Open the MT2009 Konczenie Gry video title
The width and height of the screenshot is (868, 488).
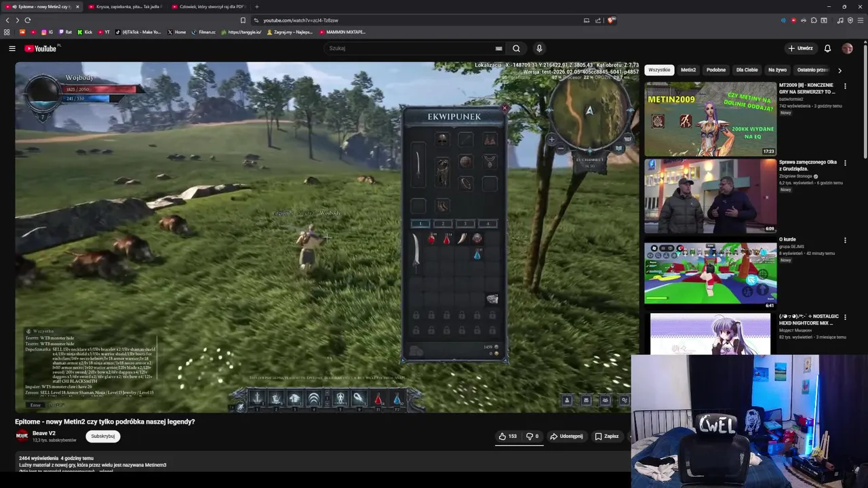808,89
